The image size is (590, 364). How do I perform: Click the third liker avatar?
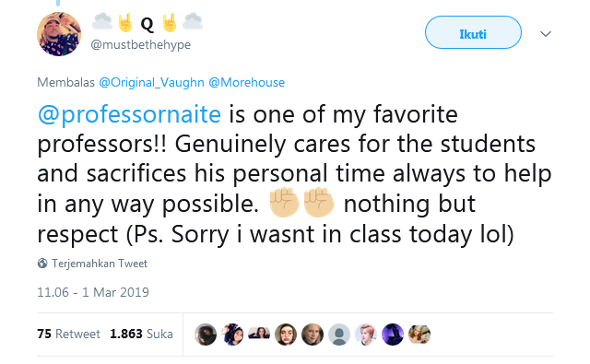(x=259, y=335)
